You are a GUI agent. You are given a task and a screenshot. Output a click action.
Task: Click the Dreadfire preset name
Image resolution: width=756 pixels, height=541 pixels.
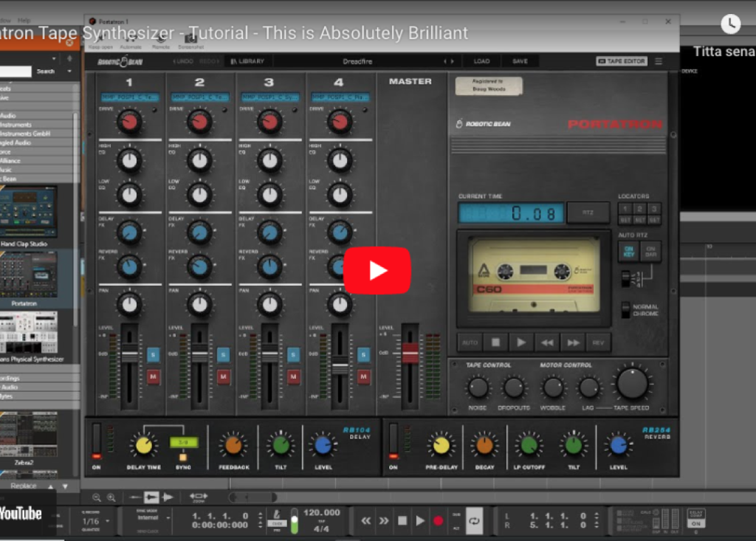tap(357, 61)
